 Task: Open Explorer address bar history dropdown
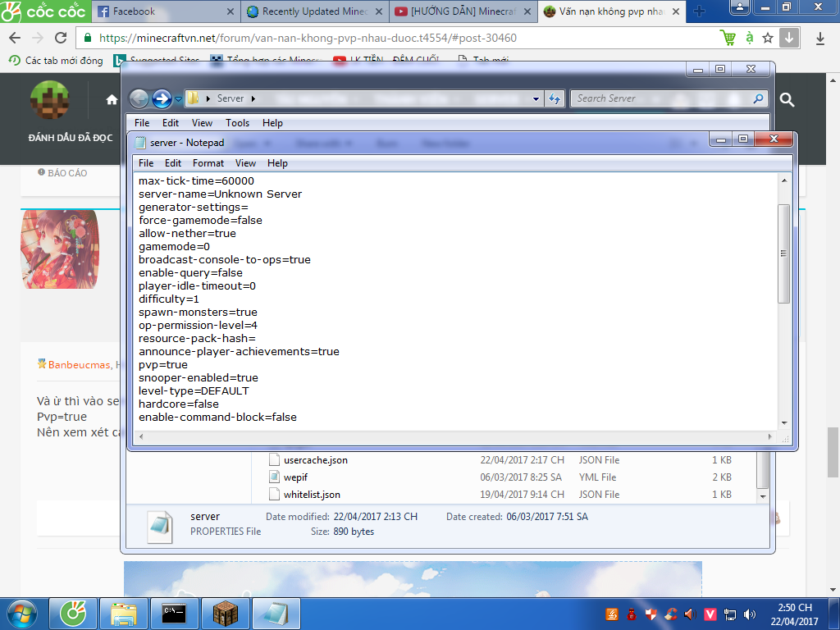[x=535, y=99]
